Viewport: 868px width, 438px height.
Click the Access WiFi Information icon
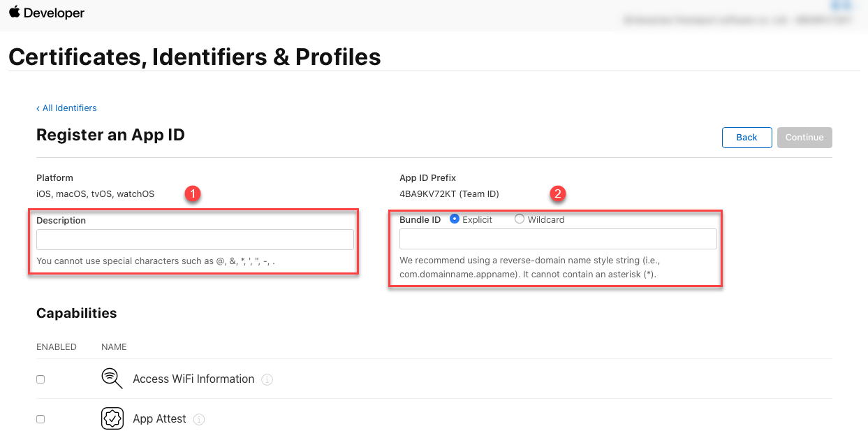point(112,379)
